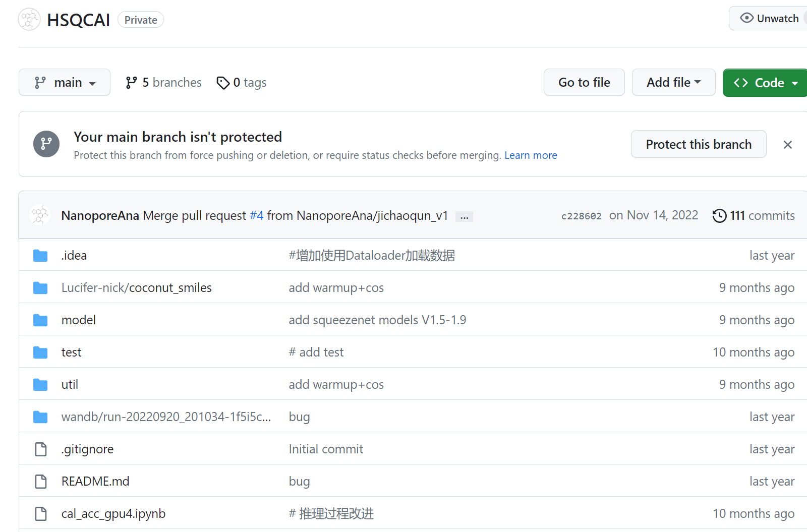Click the util folder icon
Viewport: 807px width, 532px height.
coord(40,385)
